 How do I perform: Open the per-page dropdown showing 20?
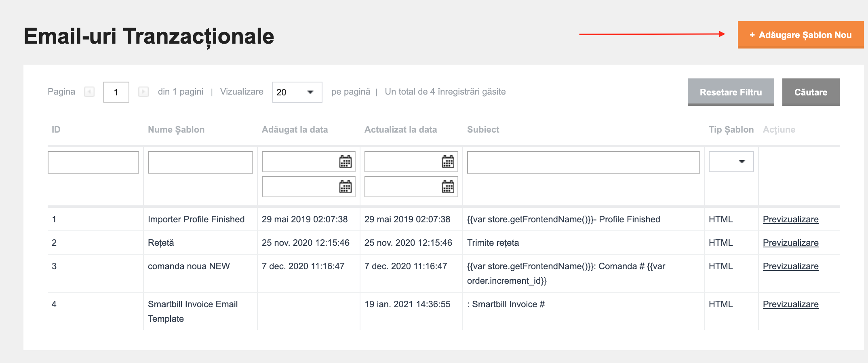click(297, 92)
